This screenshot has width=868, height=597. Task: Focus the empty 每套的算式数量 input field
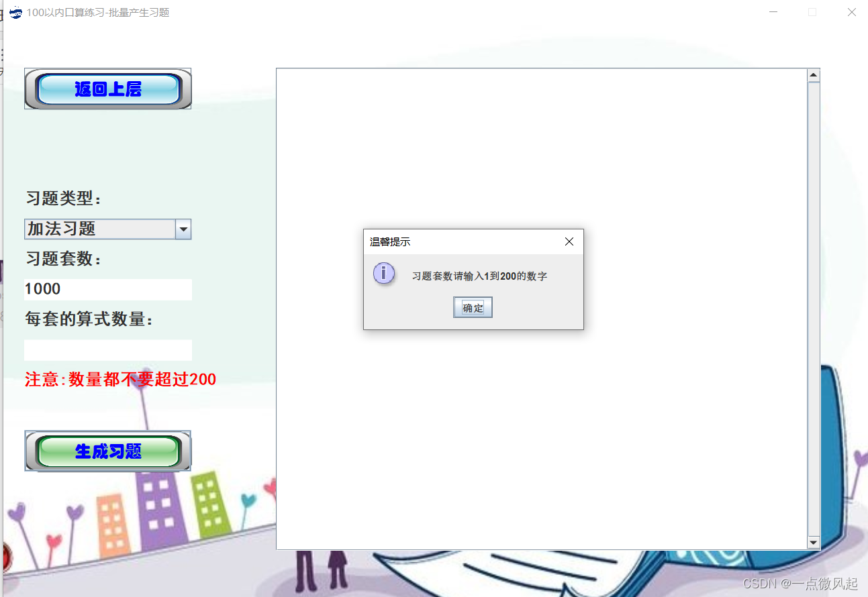(x=107, y=349)
